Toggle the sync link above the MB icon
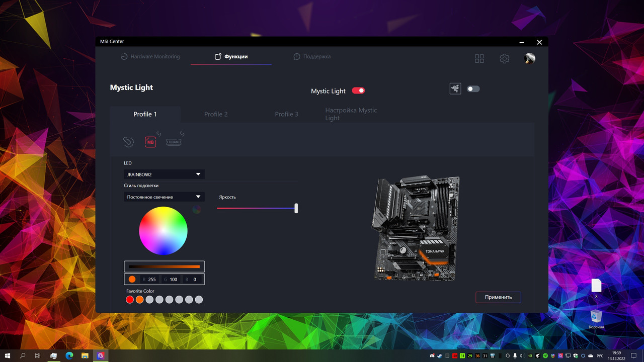The width and height of the screenshot is (644, 362). pyautogui.click(x=158, y=134)
